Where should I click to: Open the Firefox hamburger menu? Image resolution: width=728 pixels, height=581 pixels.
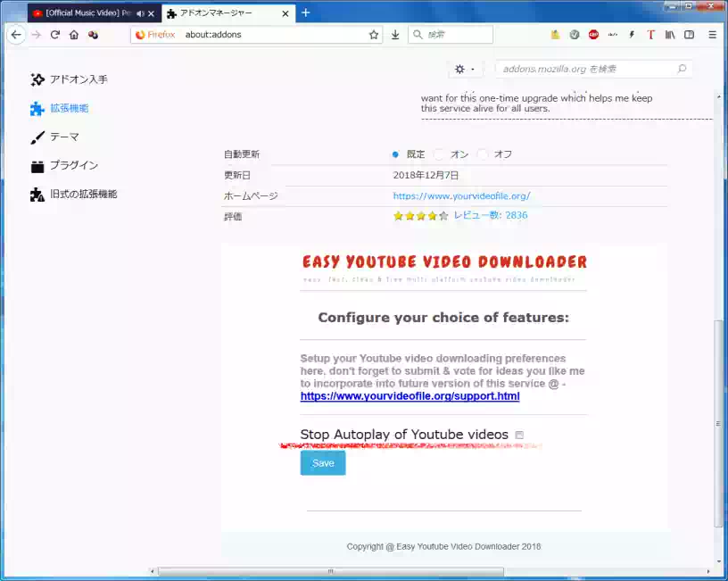712,35
